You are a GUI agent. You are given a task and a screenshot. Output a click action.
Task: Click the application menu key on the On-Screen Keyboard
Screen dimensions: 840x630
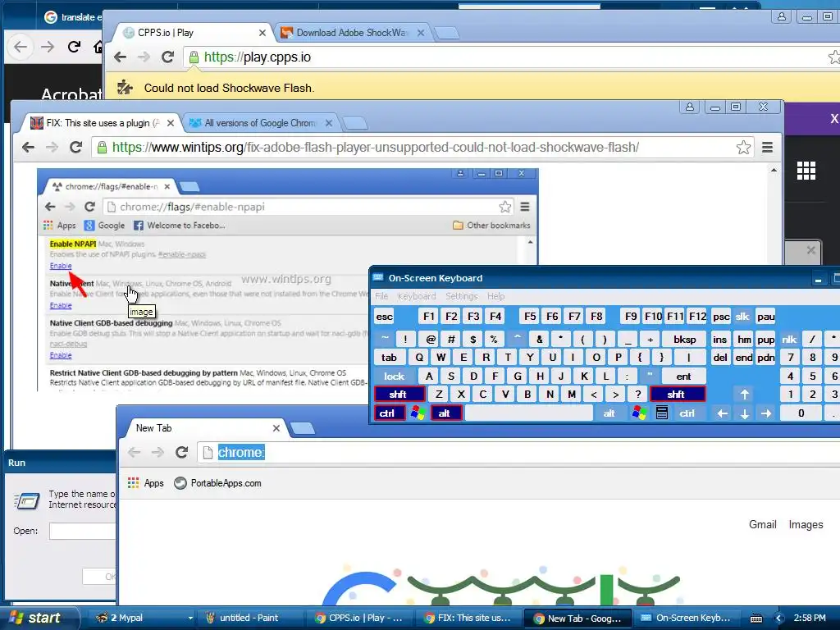(x=662, y=413)
